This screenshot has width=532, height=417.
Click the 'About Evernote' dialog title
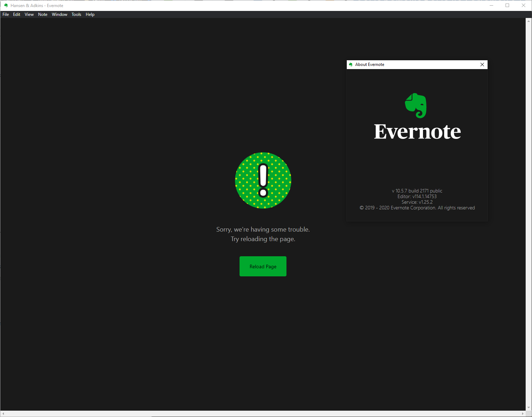tap(370, 65)
